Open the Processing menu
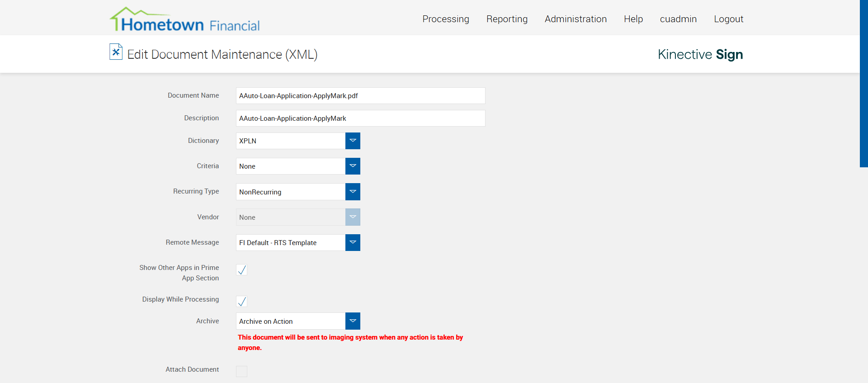 (446, 19)
